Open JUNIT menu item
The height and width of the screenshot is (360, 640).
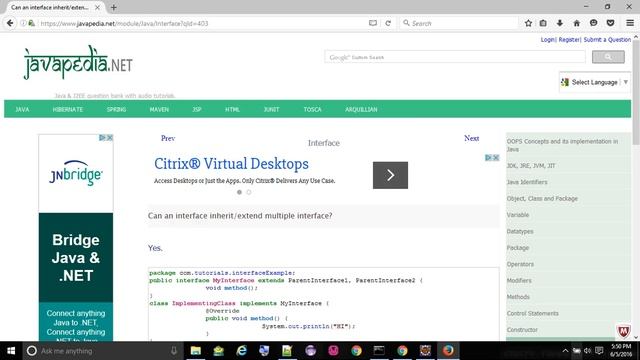271,109
